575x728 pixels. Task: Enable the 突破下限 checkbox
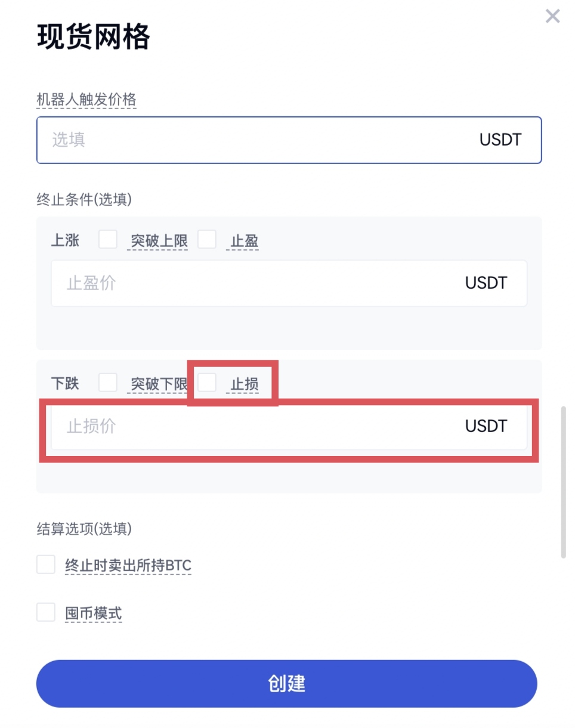108,382
